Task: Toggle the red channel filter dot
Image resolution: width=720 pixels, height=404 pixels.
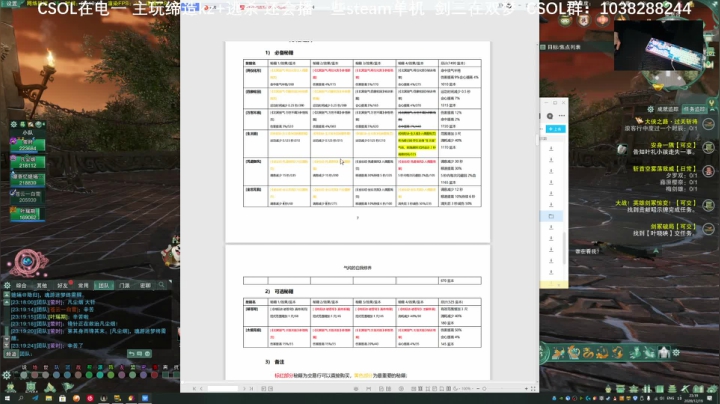Action: click(154, 375)
